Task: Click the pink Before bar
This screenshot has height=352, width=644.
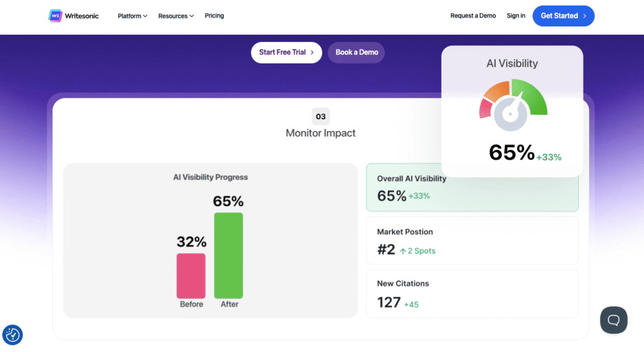Action: [191, 275]
